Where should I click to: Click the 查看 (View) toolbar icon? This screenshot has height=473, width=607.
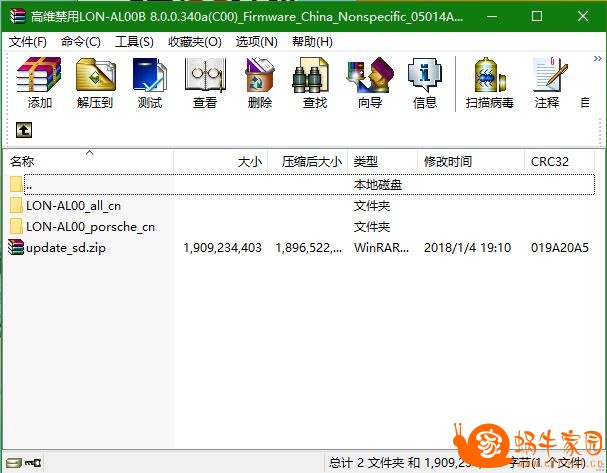click(205, 75)
